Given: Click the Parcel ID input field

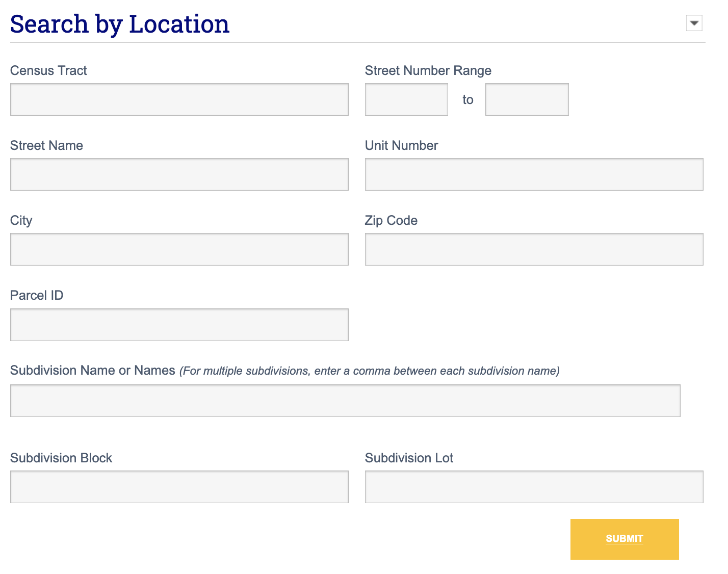Looking at the screenshot, I should (x=179, y=324).
